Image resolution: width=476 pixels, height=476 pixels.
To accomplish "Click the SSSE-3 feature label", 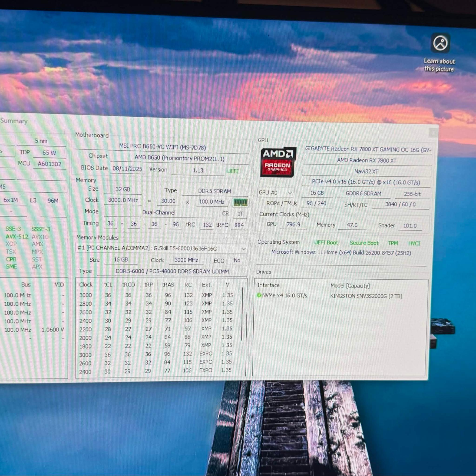I will point(41,229).
